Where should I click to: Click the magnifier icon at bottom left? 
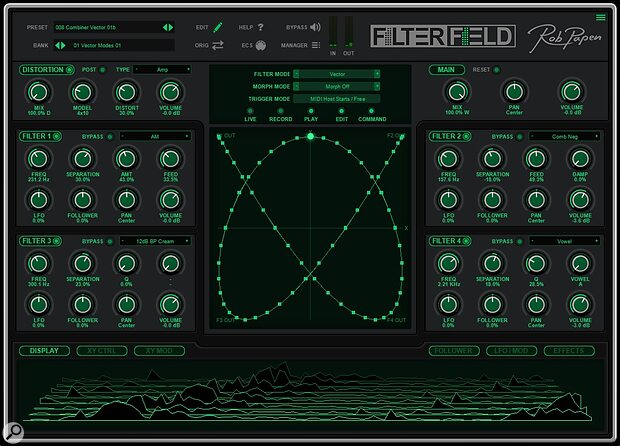coord(14,431)
